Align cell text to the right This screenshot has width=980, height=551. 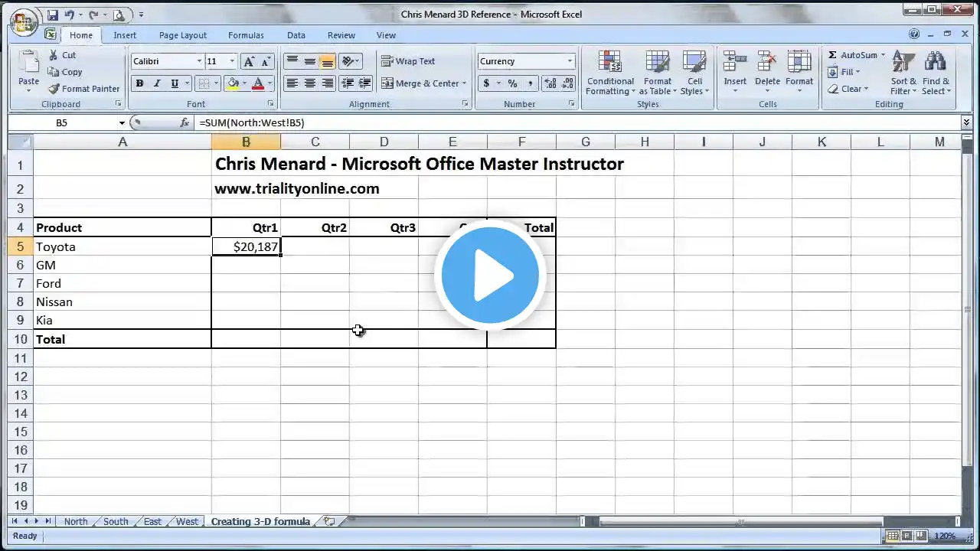tap(327, 83)
